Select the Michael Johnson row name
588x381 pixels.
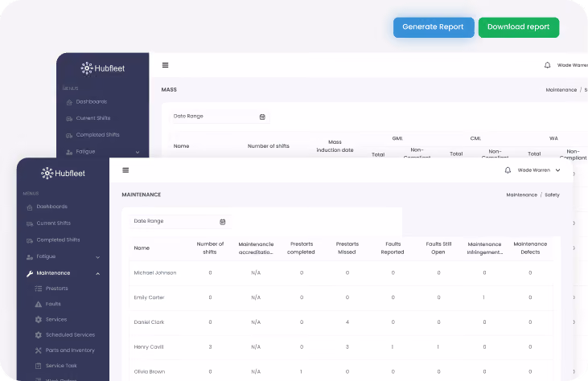155,272
